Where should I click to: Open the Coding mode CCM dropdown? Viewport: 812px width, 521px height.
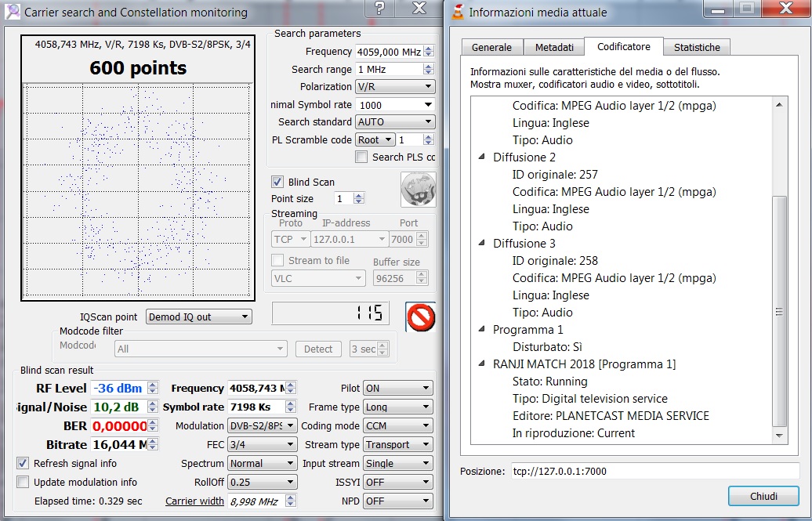(x=397, y=425)
